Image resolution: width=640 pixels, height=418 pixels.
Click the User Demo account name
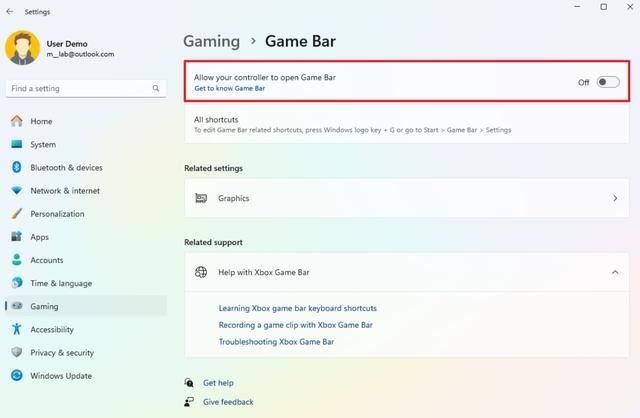tap(67, 44)
